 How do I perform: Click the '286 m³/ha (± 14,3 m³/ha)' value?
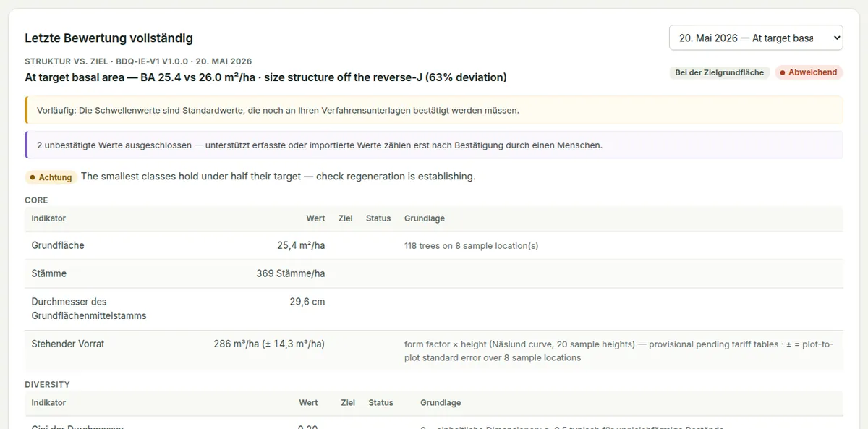click(269, 344)
